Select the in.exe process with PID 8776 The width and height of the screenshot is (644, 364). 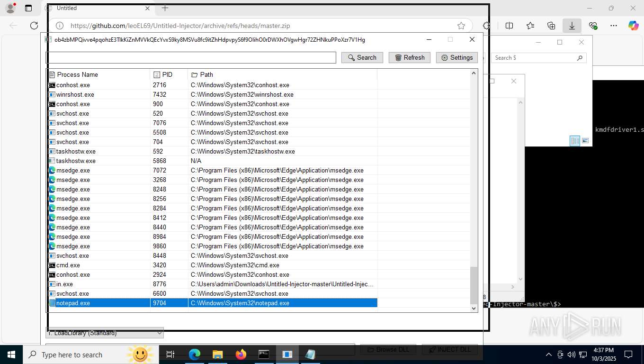coord(212,284)
